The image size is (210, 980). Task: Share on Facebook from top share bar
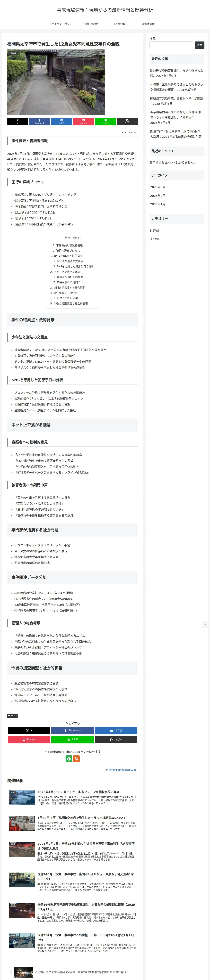[40, 121]
